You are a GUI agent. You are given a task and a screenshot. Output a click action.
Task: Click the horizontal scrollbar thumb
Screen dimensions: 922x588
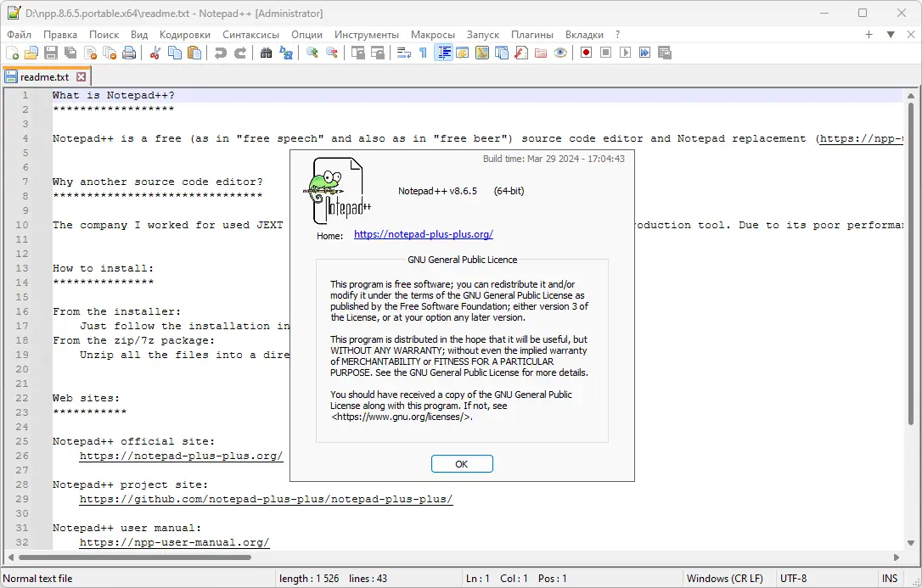(x=135, y=557)
